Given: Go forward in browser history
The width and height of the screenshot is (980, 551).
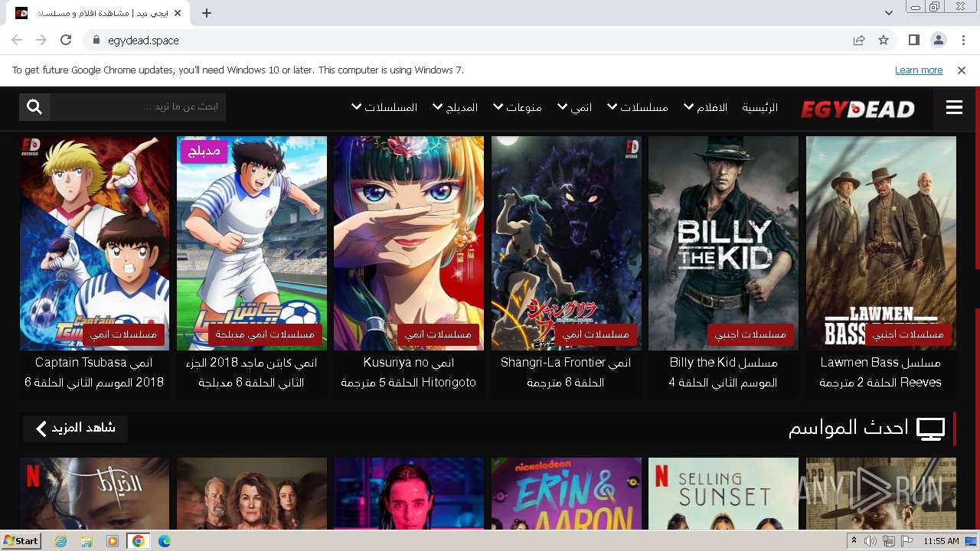Looking at the screenshot, I should tap(41, 40).
